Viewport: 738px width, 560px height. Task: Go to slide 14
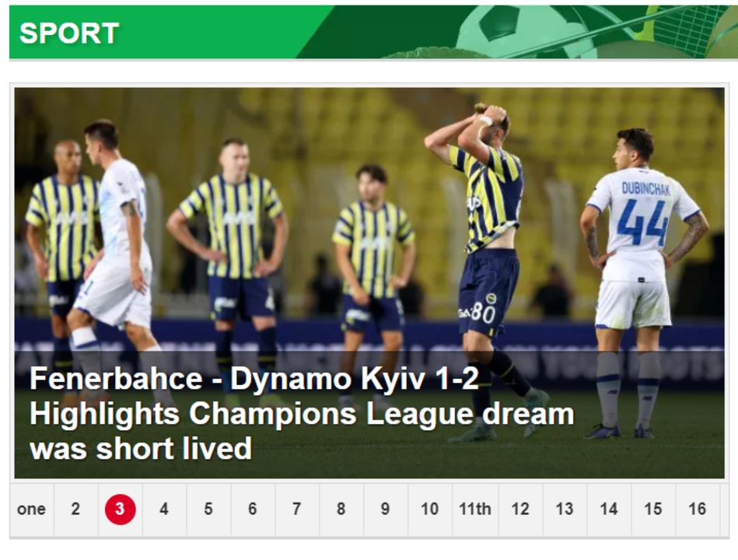609,509
